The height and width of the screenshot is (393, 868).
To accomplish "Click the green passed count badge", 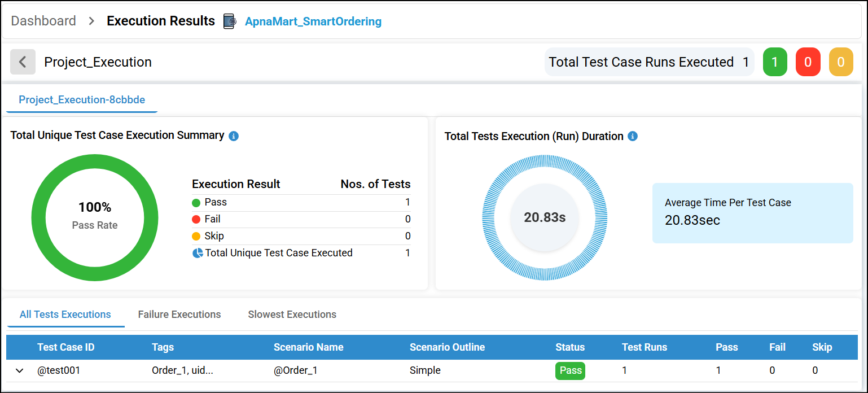I will [x=775, y=62].
